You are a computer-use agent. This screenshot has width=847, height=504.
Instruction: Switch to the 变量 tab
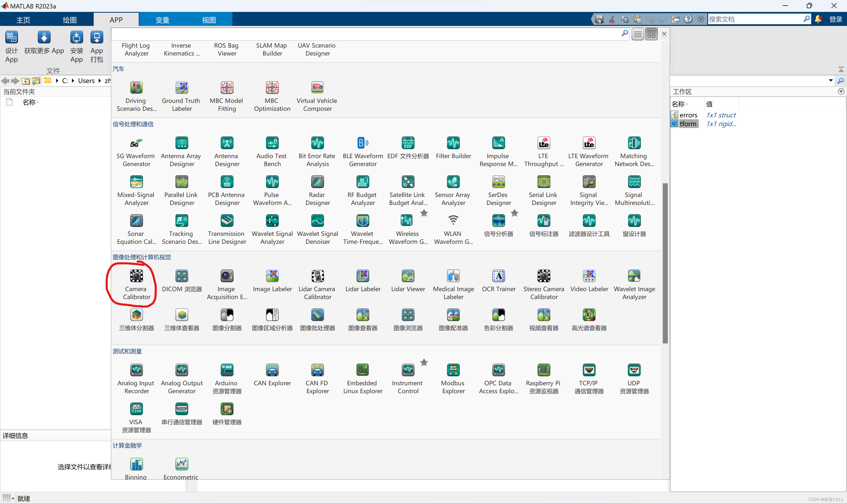tap(163, 20)
